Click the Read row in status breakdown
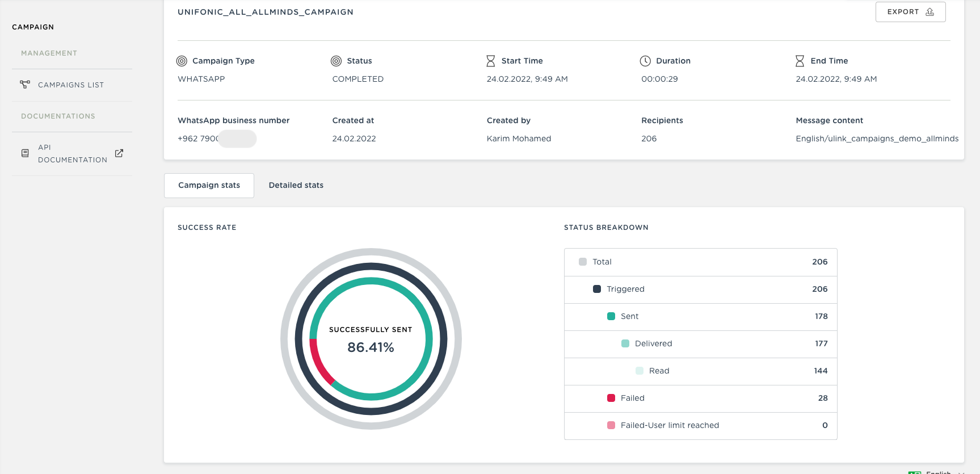The height and width of the screenshot is (474, 980). tap(700, 371)
